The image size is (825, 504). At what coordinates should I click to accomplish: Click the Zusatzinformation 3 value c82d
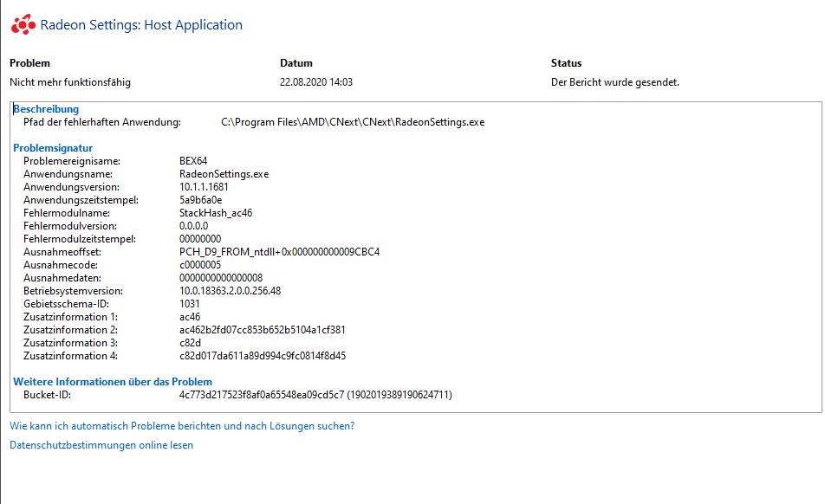[x=190, y=343]
